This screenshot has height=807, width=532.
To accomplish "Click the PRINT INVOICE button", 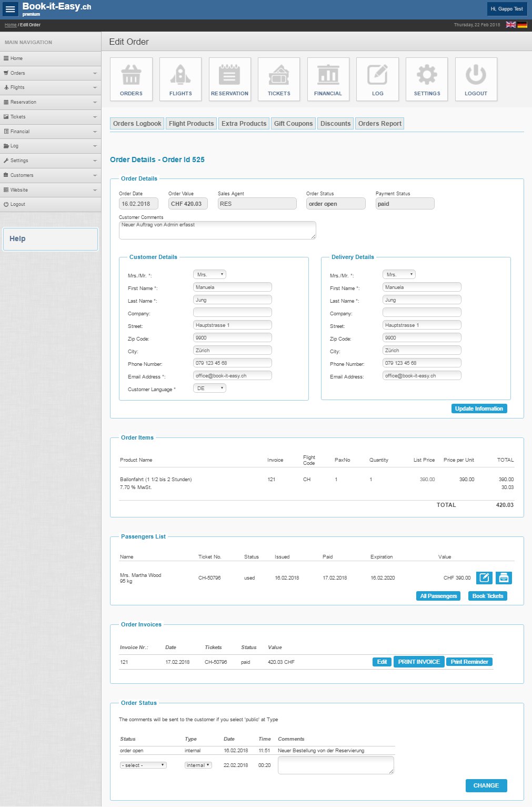I will 419,662.
